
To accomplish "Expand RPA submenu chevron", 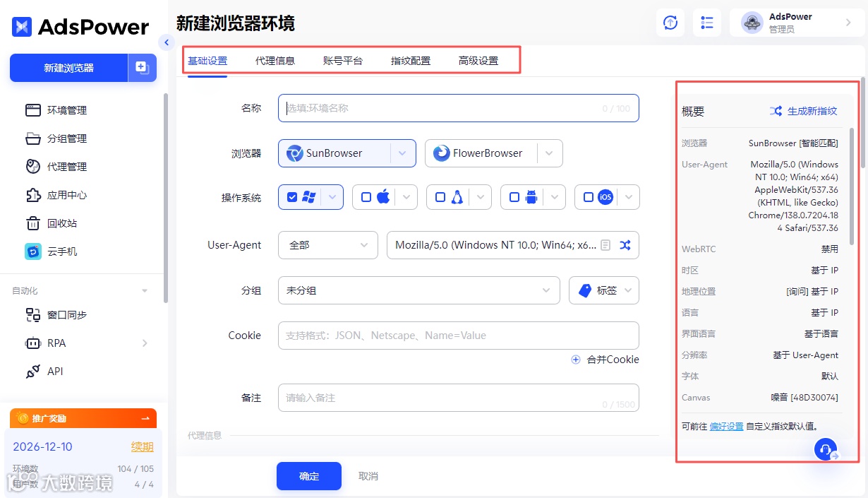I will coord(145,343).
